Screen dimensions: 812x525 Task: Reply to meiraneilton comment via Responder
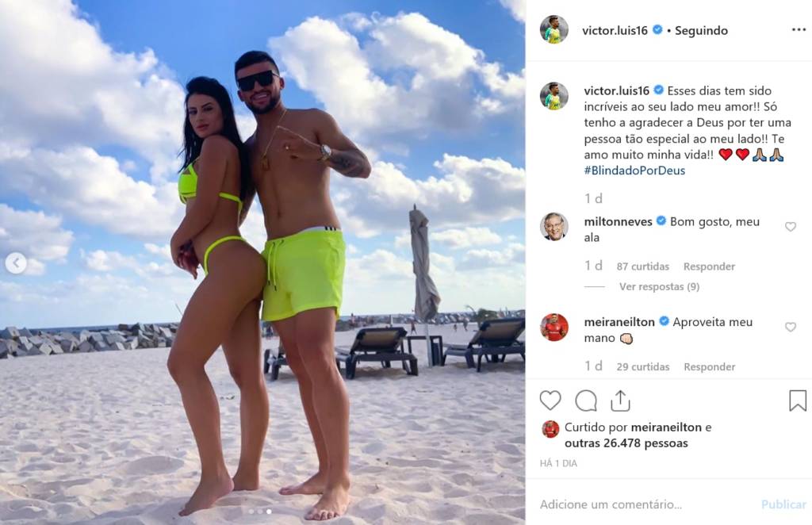tap(710, 367)
